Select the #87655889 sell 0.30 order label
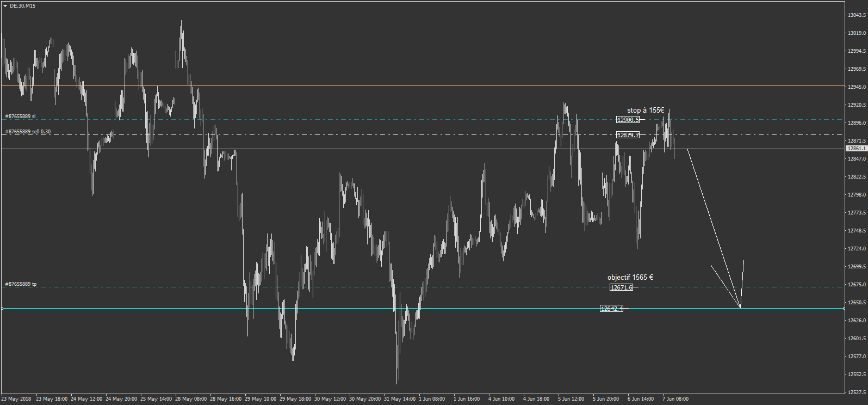Screen dimensions: 868x405 coord(28,132)
